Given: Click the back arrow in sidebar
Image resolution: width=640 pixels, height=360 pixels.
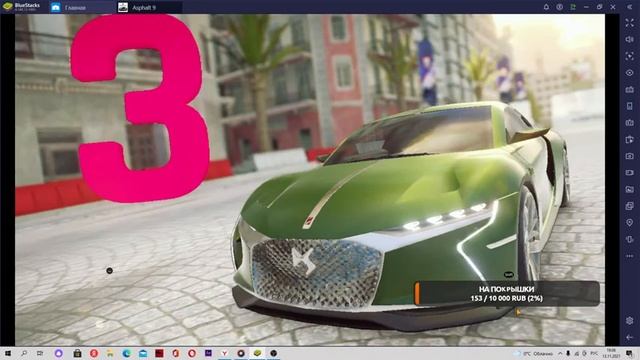Looking at the screenshot, I should (x=629, y=337).
